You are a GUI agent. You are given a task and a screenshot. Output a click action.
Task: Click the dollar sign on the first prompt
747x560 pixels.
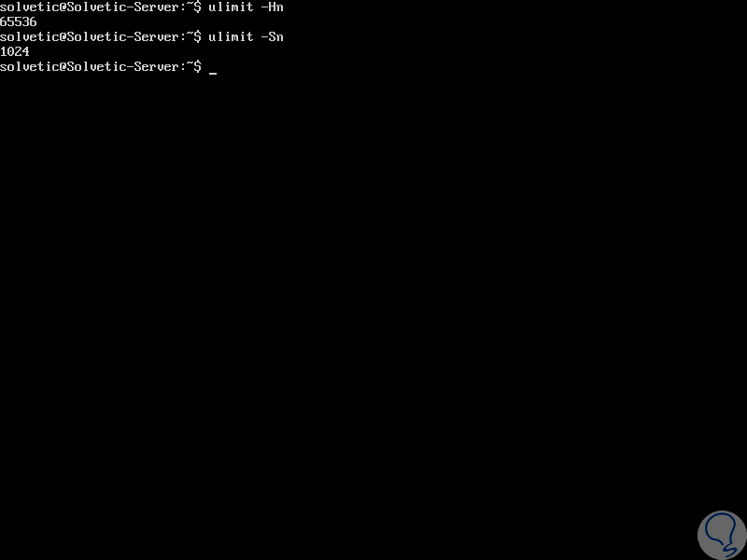pos(197,7)
